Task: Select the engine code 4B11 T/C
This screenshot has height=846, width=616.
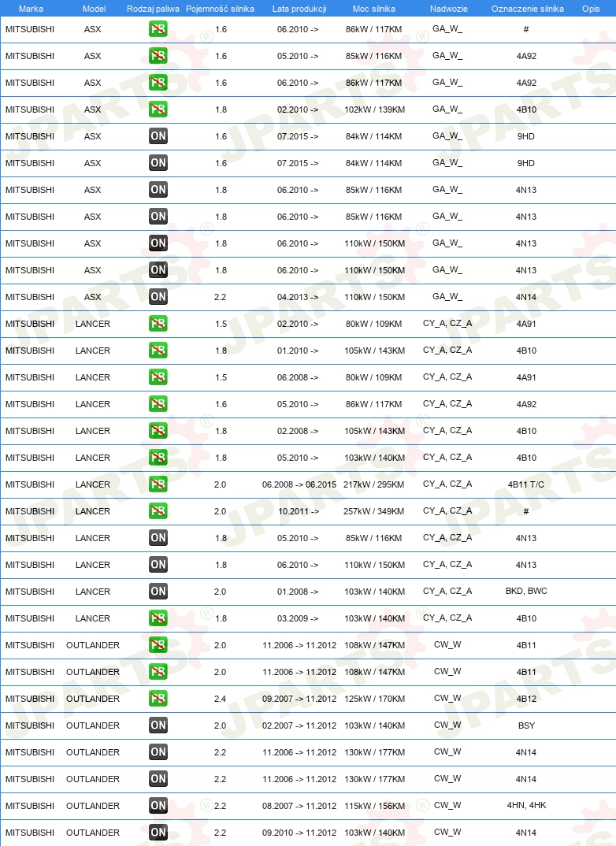Action: pyautogui.click(x=526, y=484)
